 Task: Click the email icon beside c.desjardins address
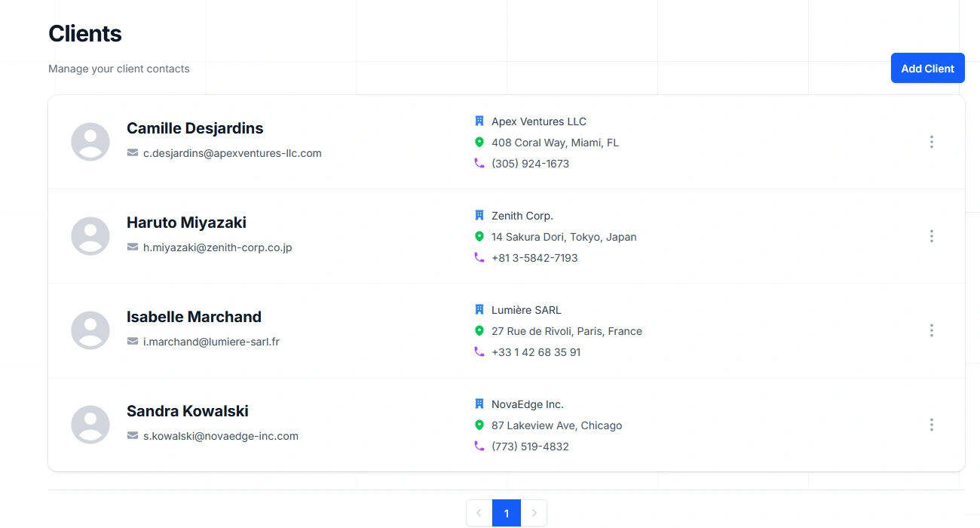coord(133,152)
